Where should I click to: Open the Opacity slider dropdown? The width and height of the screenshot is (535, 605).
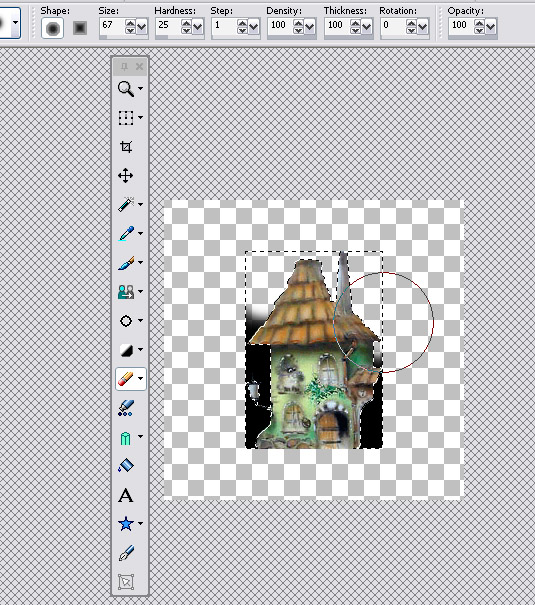491,27
